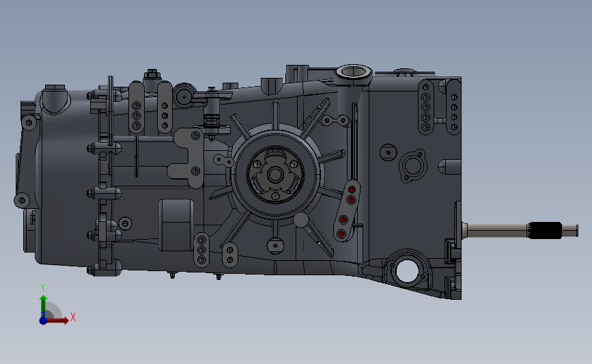Click the blue Z axis ball of triad

43,320
